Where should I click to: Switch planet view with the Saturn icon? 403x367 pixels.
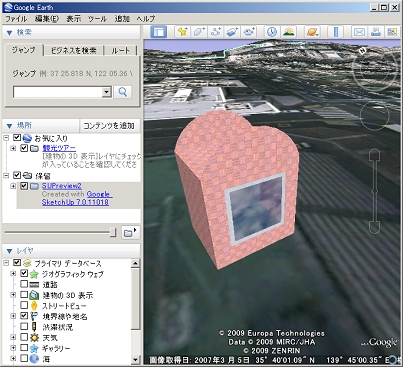312,32
